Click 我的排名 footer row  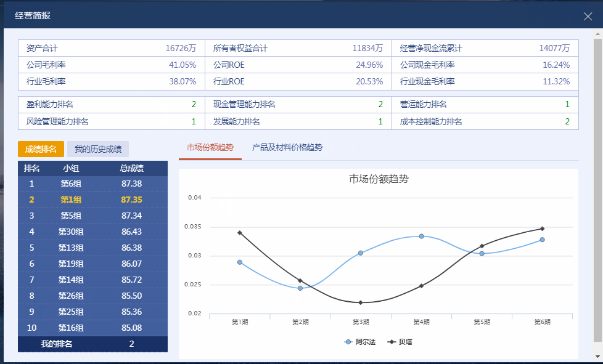[x=92, y=344]
